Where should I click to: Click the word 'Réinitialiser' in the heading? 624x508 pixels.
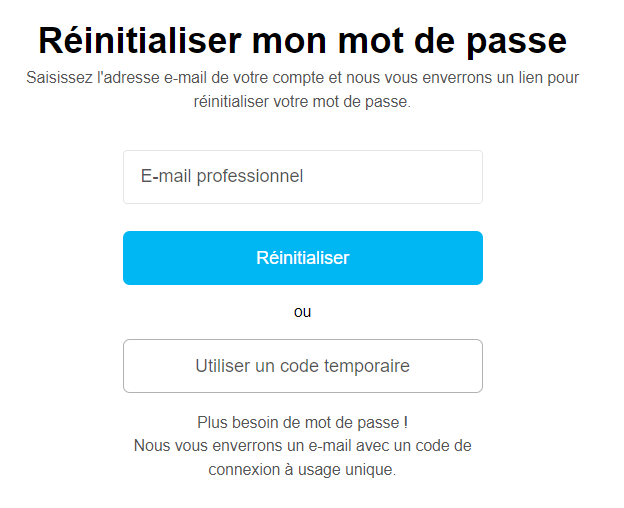pyautogui.click(x=139, y=40)
